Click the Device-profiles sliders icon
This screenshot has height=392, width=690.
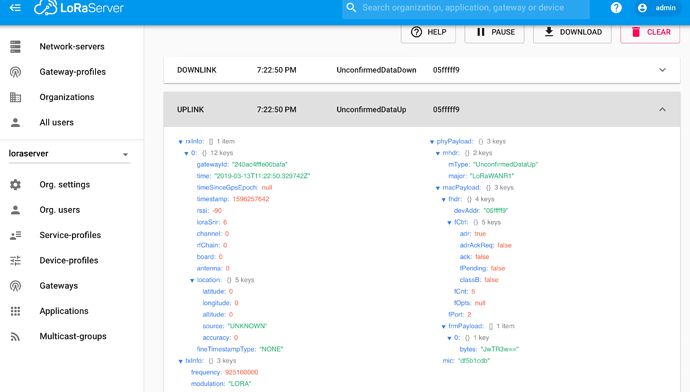(15, 260)
